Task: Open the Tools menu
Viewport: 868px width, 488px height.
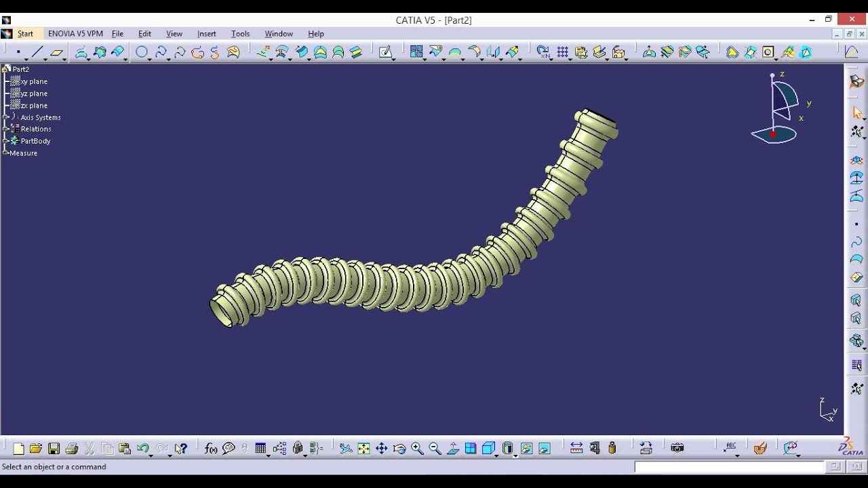Action: (x=241, y=34)
